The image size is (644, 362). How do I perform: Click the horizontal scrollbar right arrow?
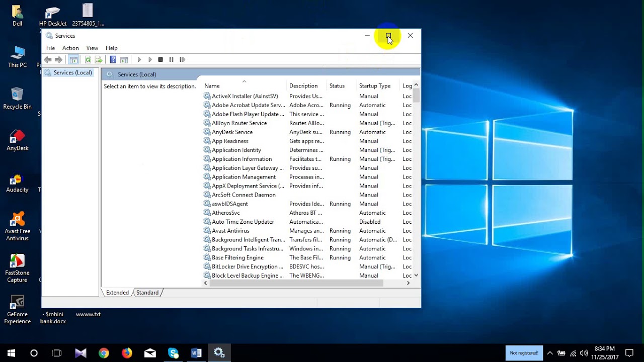[408, 283]
